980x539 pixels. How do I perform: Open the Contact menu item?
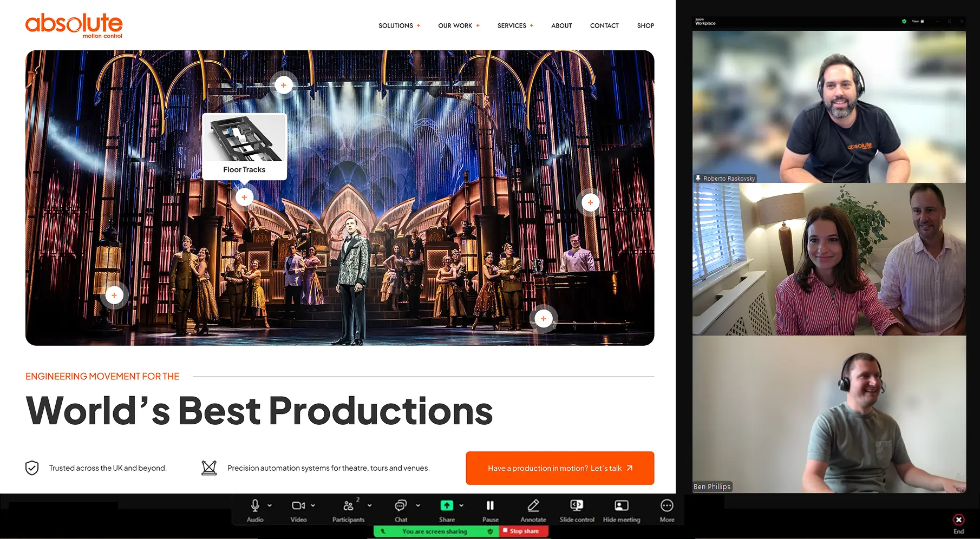tap(604, 25)
